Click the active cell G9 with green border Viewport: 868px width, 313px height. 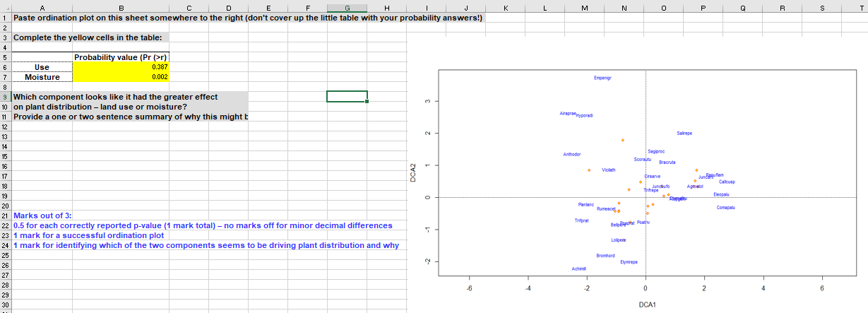347,97
